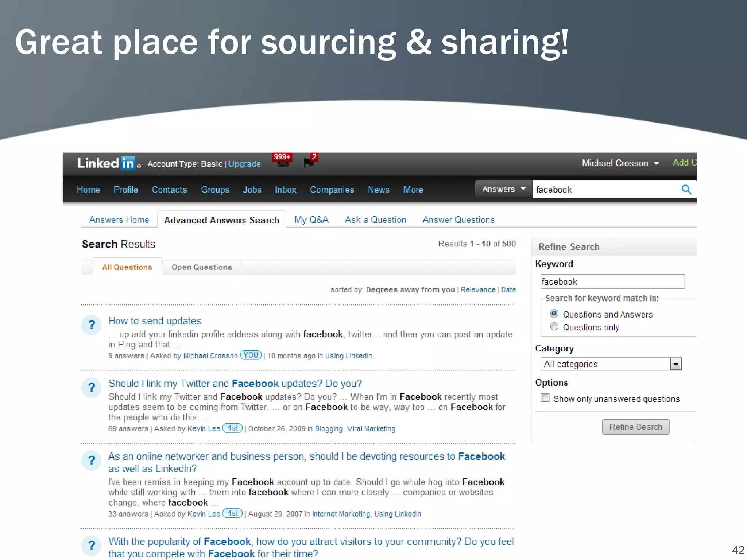Click Kevin Lee link on 69 answers question

[x=204, y=428]
